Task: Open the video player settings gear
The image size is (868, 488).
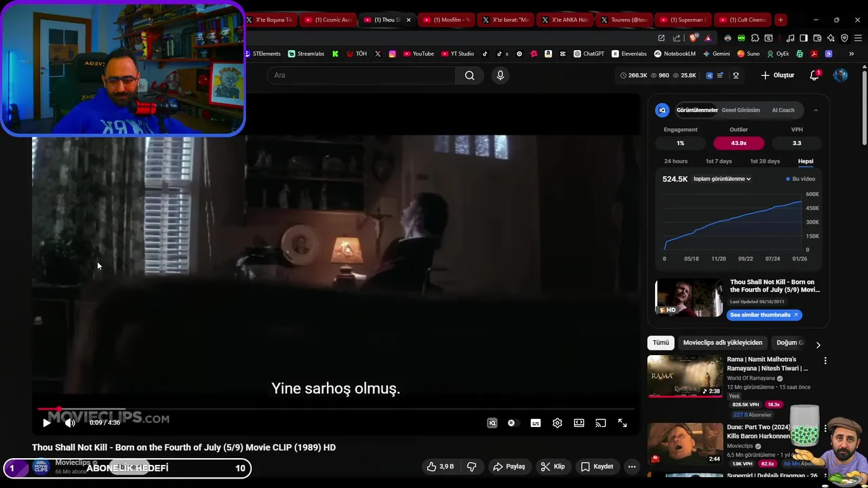Action: (557, 423)
